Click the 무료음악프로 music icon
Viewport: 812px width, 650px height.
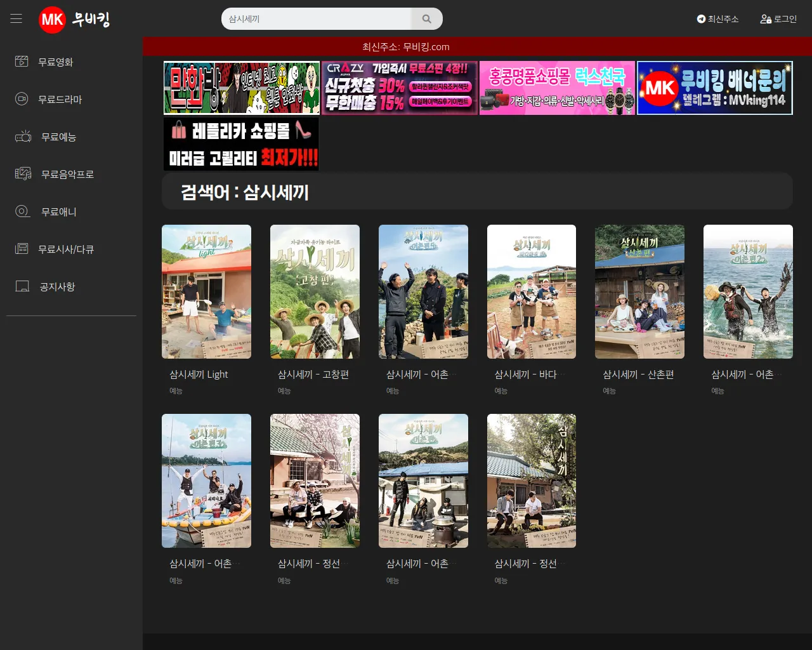coord(23,174)
